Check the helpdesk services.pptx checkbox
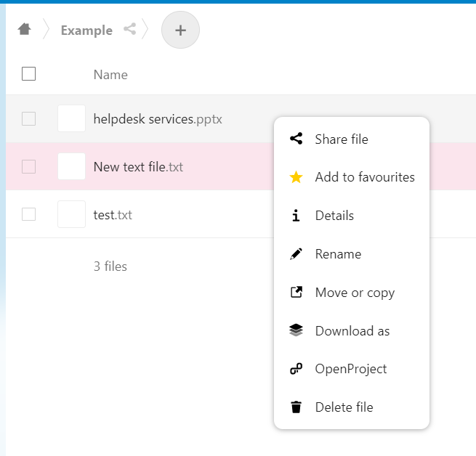This screenshot has height=456, width=476. coord(28,118)
